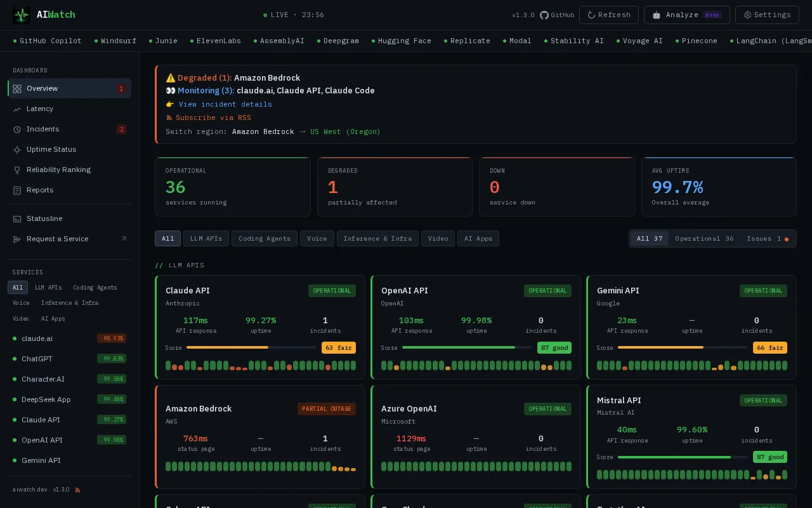The width and height of the screenshot is (812, 508).
Task: Toggle the All 37 status filter
Action: pos(650,239)
